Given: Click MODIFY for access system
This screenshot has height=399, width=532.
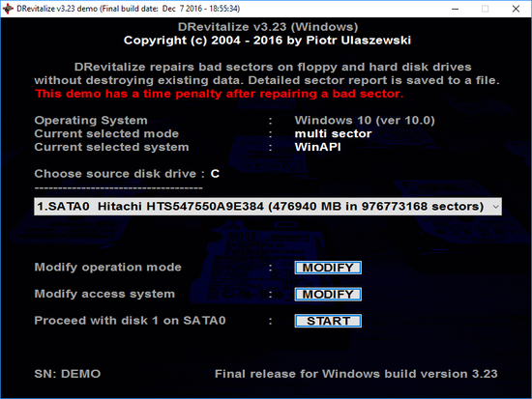Looking at the screenshot, I should click(328, 294).
